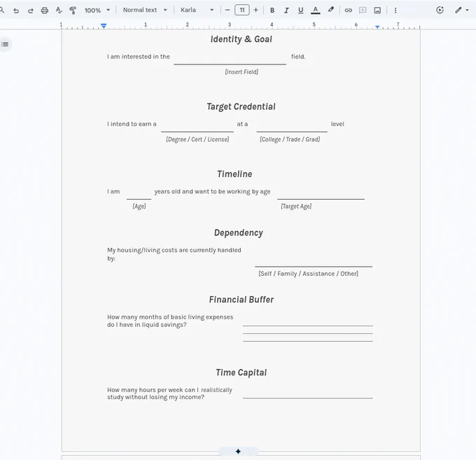Click the Gemini refresh star icon
This screenshot has height=460, width=476.
pyautogui.click(x=440, y=10)
